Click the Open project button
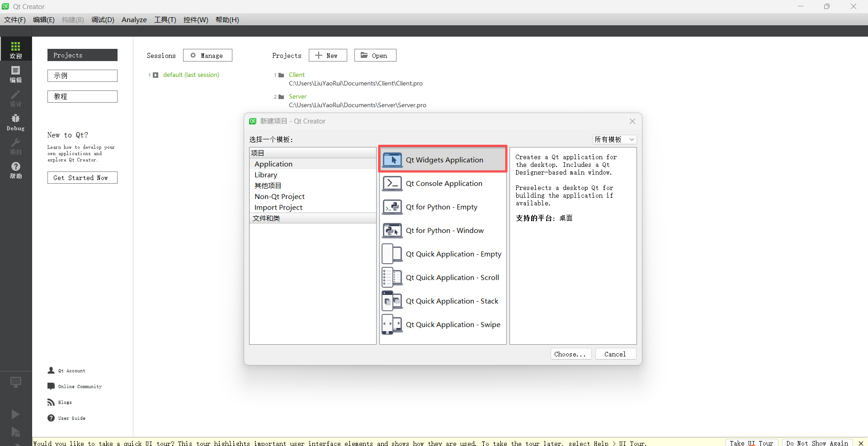This screenshot has height=446, width=868. (375, 55)
